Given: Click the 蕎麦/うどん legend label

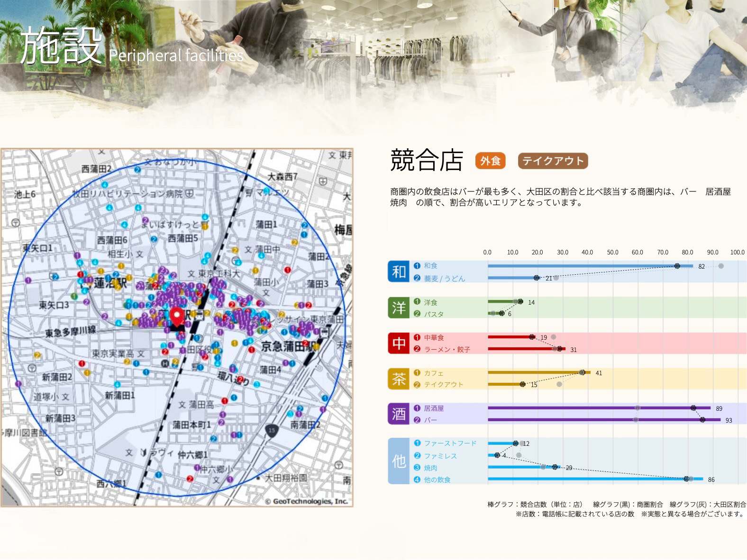Looking at the screenshot, I should tap(444, 279).
